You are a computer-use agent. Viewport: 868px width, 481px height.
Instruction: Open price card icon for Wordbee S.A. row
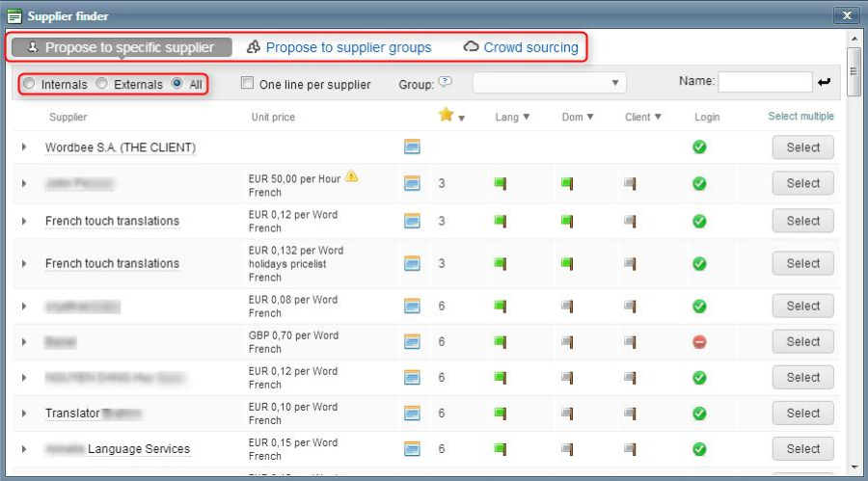pos(412,147)
